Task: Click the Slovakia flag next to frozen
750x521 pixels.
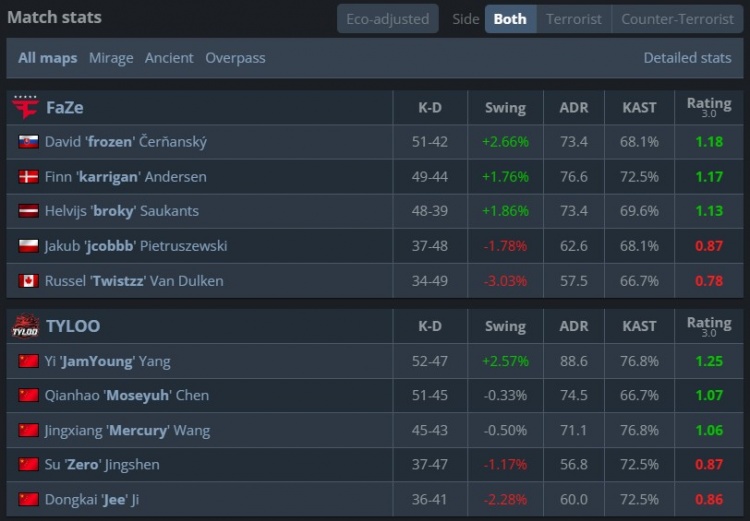Action: (x=28, y=142)
